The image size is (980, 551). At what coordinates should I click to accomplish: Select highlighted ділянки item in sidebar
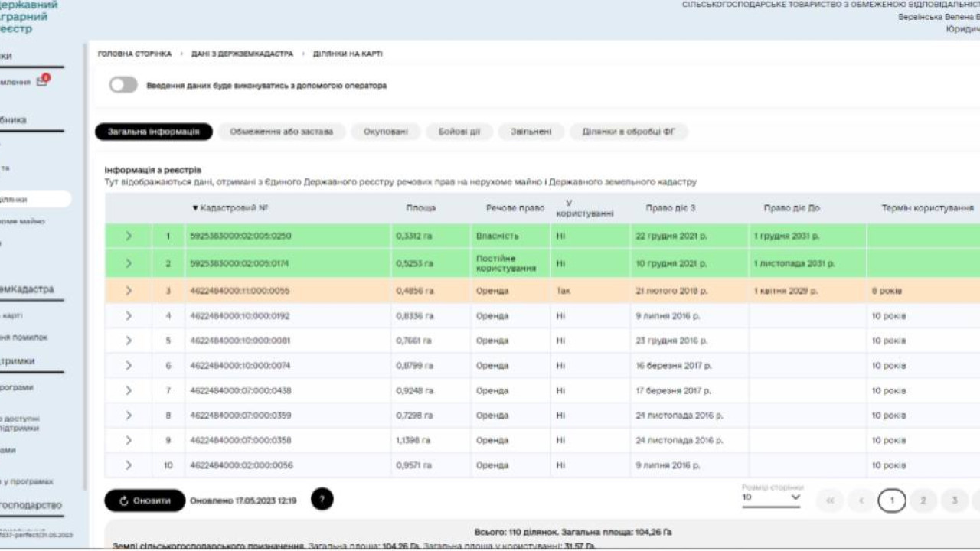point(34,199)
